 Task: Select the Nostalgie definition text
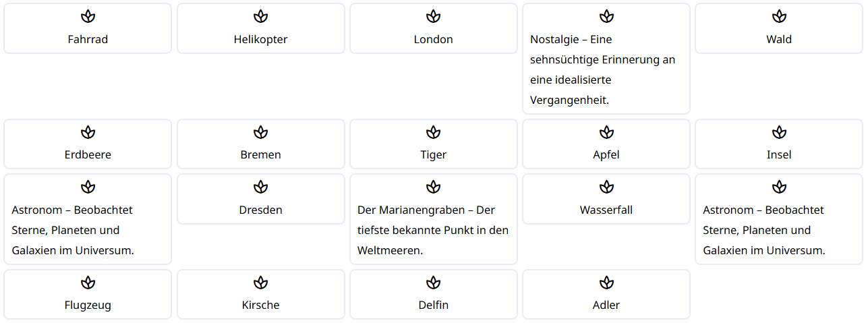pyautogui.click(x=602, y=69)
